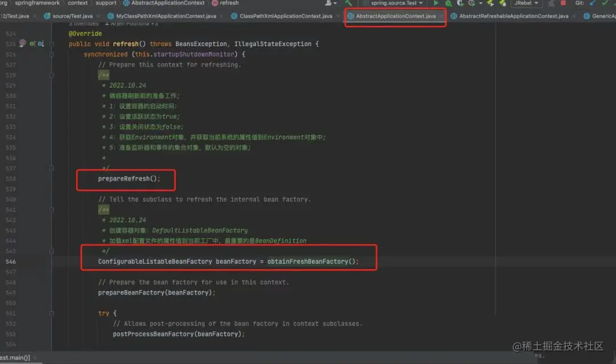Click est.main() breadcrumb in bottom bar

15,358
